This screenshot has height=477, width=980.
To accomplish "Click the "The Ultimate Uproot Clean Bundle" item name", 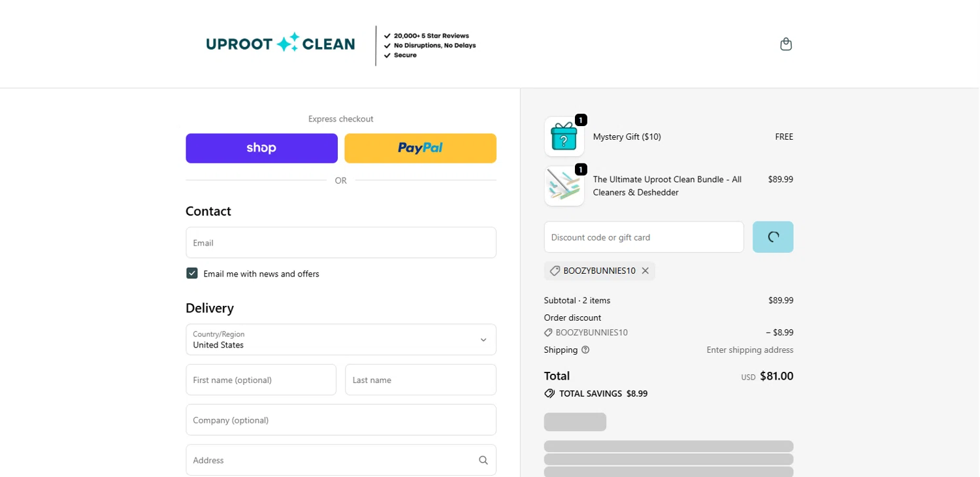I will click(667, 186).
